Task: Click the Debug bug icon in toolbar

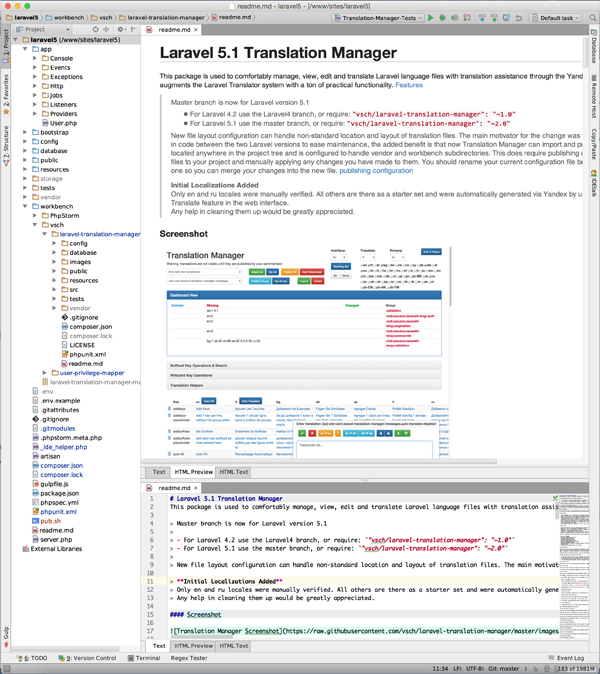Action: [x=444, y=17]
